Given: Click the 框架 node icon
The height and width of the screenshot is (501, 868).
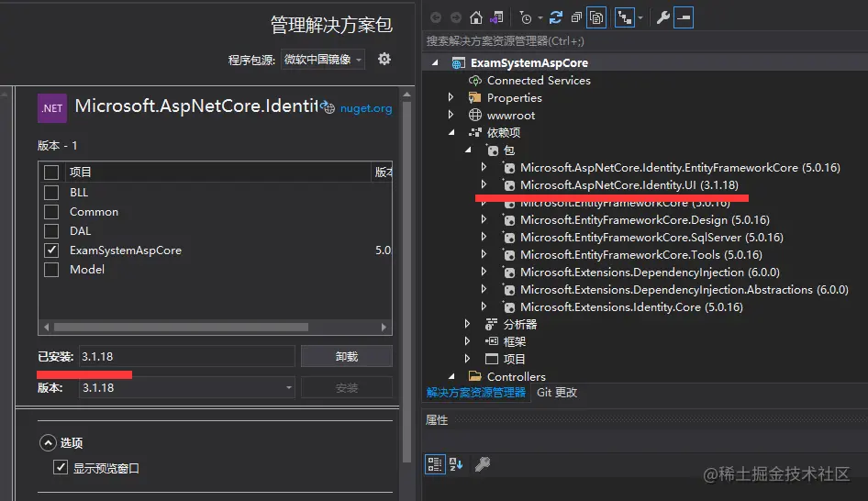Looking at the screenshot, I should point(491,341).
